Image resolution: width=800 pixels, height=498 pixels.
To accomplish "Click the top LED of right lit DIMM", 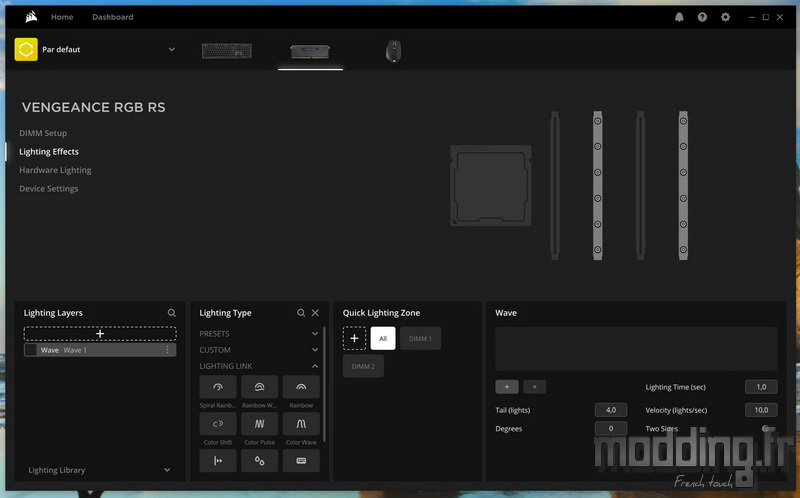I will pyautogui.click(x=683, y=121).
